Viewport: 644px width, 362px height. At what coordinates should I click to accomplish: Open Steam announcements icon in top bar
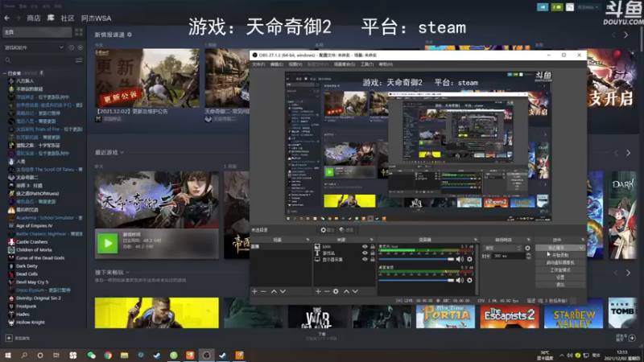pos(543,7)
